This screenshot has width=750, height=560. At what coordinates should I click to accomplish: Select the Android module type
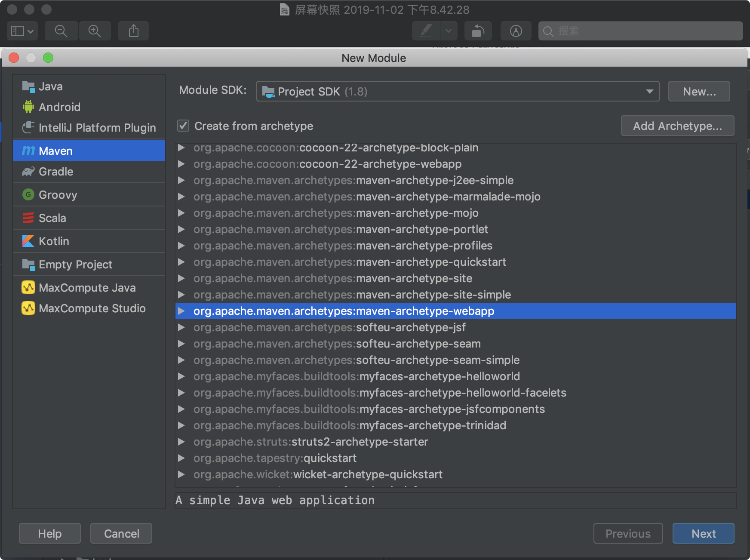(x=89, y=107)
